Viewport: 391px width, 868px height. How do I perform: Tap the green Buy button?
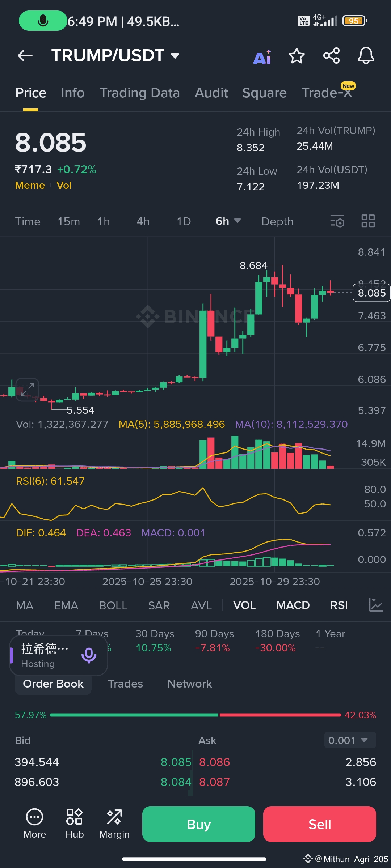pyautogui.click(x=199, y=824)
